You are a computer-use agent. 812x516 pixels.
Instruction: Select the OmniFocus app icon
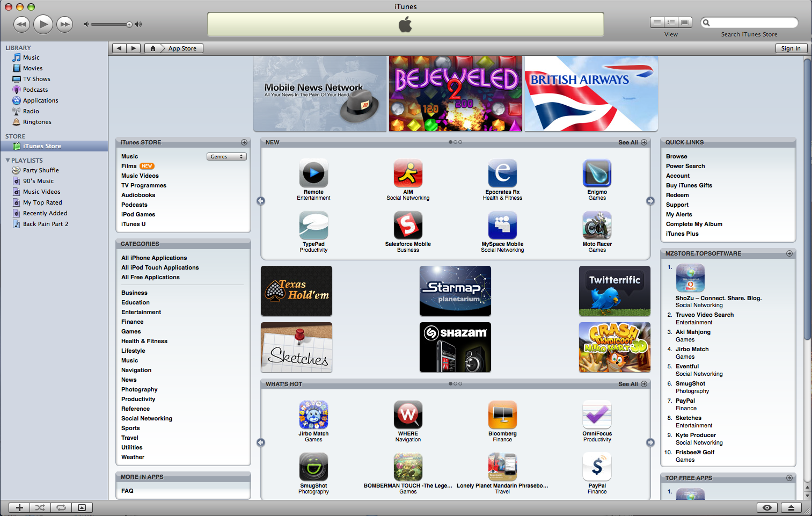(597, 415)
